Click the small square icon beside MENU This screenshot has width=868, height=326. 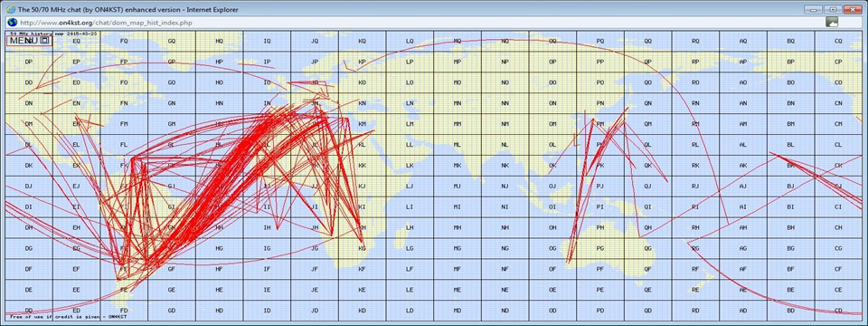click(x=45, y=41)
